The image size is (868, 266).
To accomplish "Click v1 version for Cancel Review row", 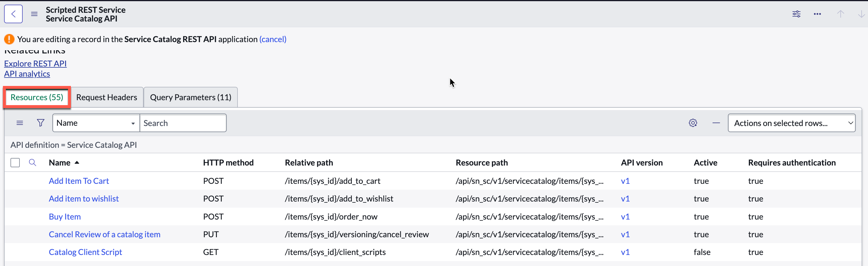I will 625,234.
